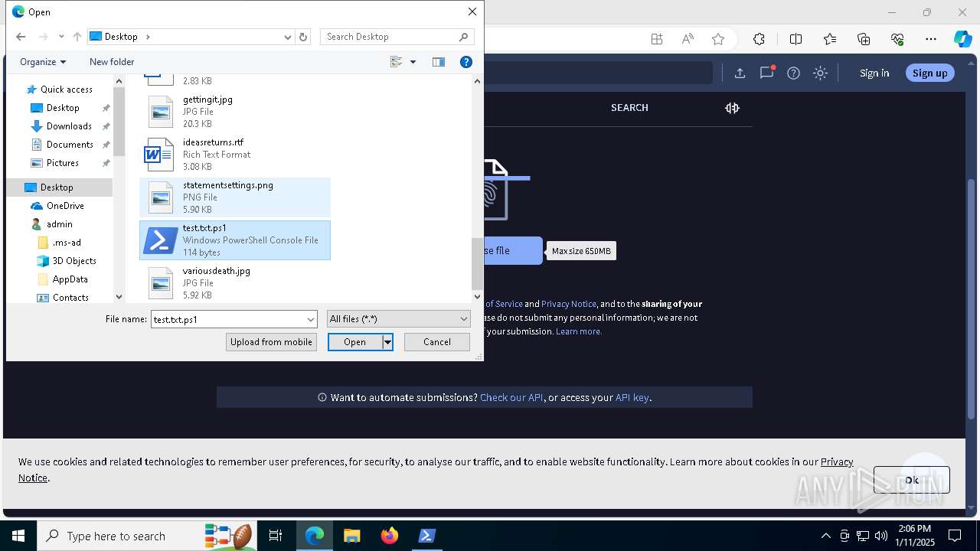
Task: Open Documents in the navigation pane
Action: [x=70, y=145]
